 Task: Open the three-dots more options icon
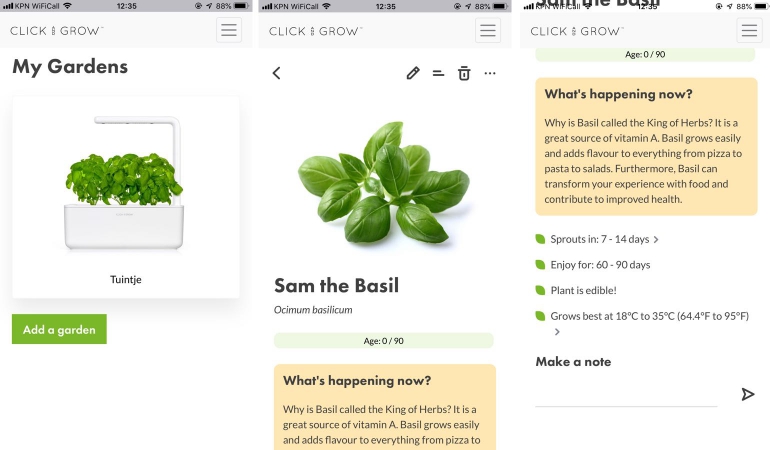pos(490,73)
